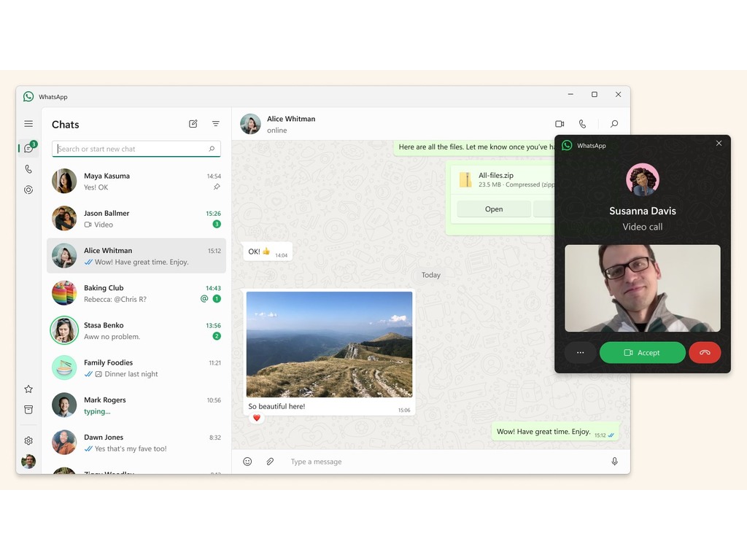The height and width of the screenshot is (560, 747).
Task: Open the chat list filter menu
Action: pyautogui.click(x=216, y=124)
